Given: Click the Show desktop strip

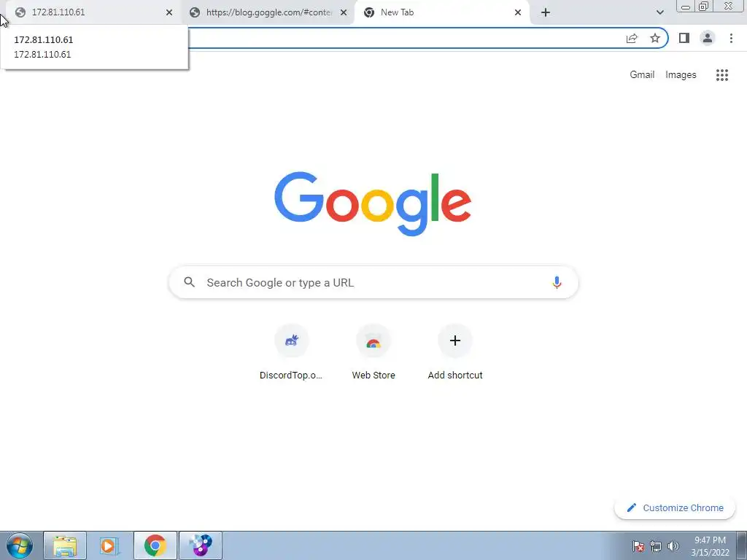Looking at the screenshot, I should tap(742, 545).
